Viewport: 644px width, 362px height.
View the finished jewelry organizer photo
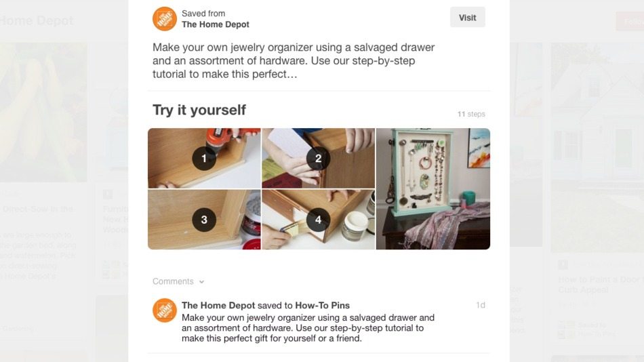[433, 188]
